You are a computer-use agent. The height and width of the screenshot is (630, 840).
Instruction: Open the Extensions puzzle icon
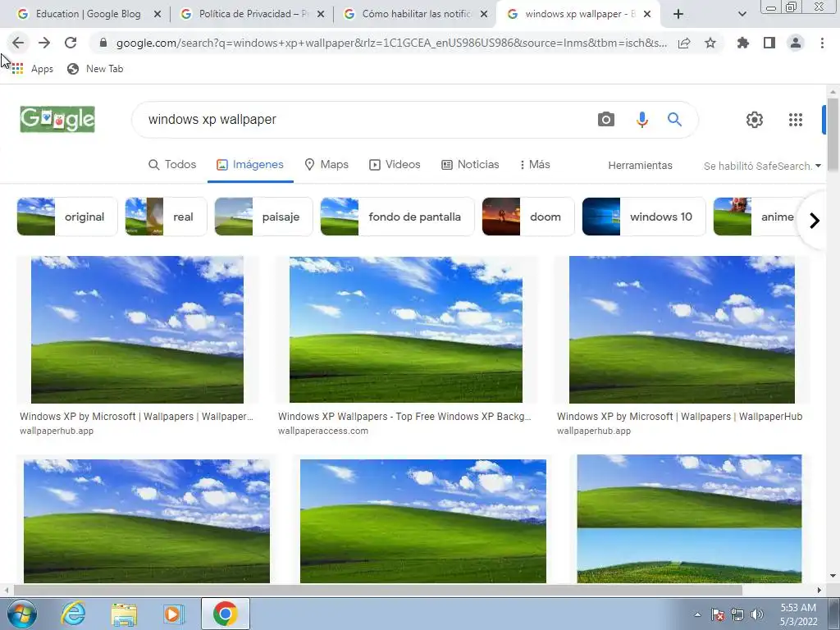click(743, 43)
